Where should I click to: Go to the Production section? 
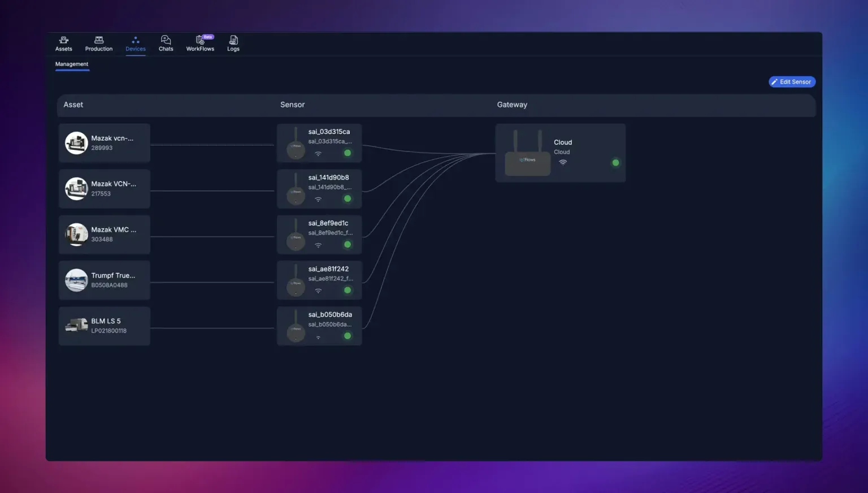click(99, 44)
